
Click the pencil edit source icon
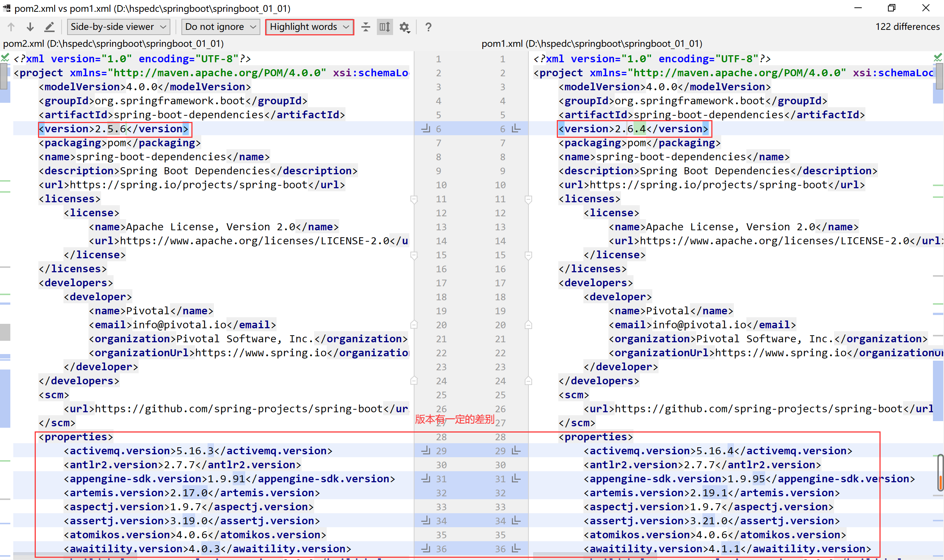click(x=49, y=27)
